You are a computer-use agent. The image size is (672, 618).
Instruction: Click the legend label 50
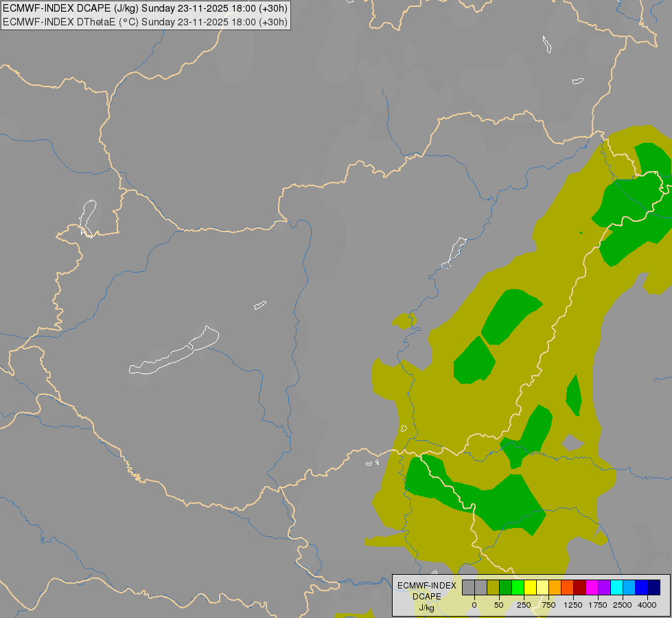pyautogui.click(x=498, y=605)
